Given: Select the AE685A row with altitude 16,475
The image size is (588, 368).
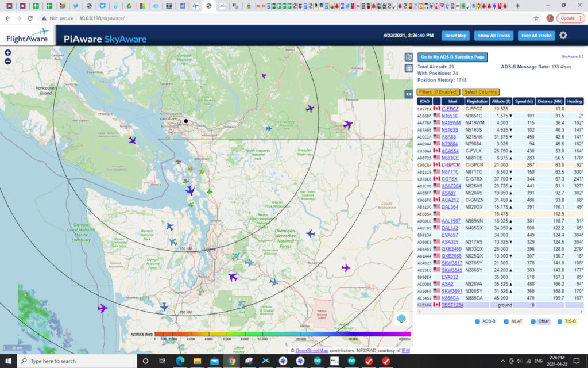Looking at the screenshot, I should [x=500, y=214].
